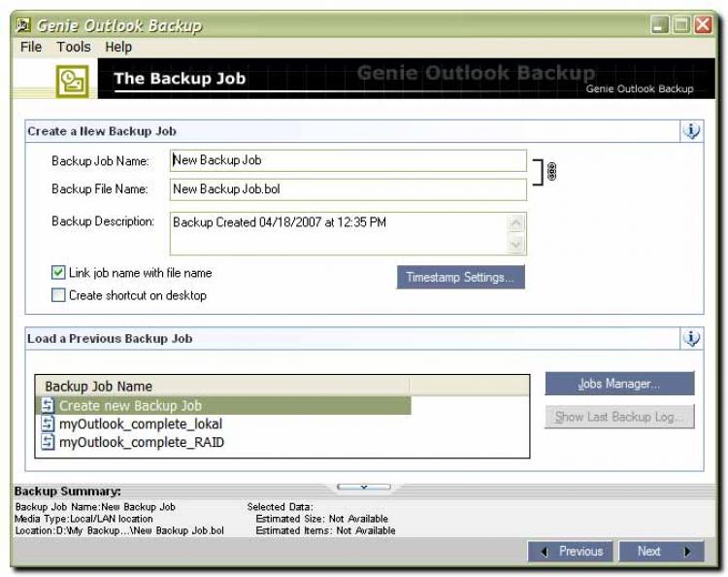Click the Outlook backup logo icon in header
Image resolution: width=728 pixels, height=577 pixels.
click(73, 80)
